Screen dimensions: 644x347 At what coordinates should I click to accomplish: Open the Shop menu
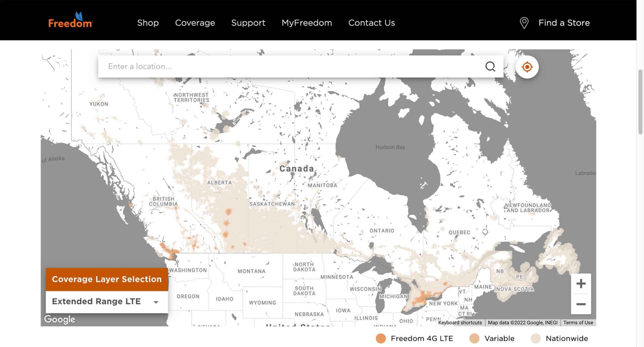pos(148,23)
